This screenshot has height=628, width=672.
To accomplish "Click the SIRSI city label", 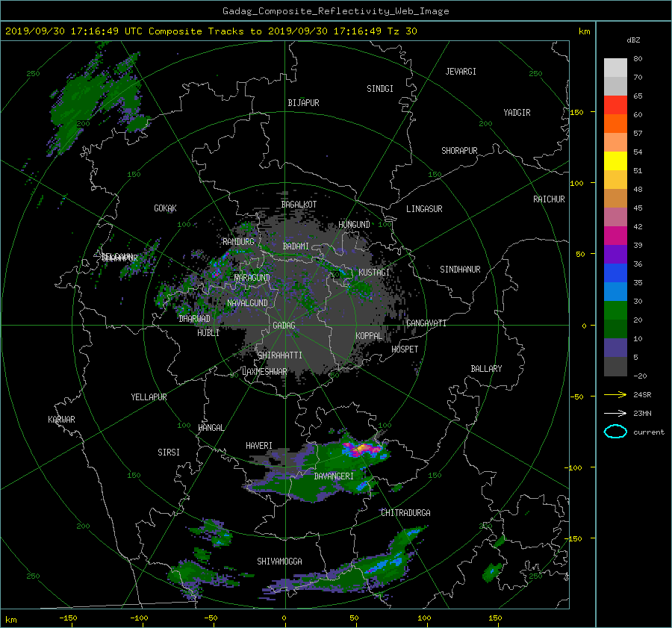I will tap(169, 453).
